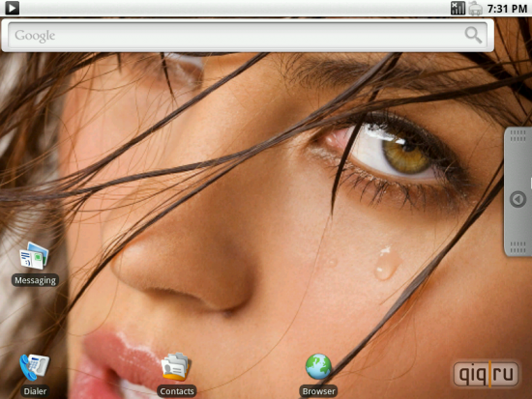Click the upper grip dots of drawer tab
532x399 pixels.
(x=517, y=136)
